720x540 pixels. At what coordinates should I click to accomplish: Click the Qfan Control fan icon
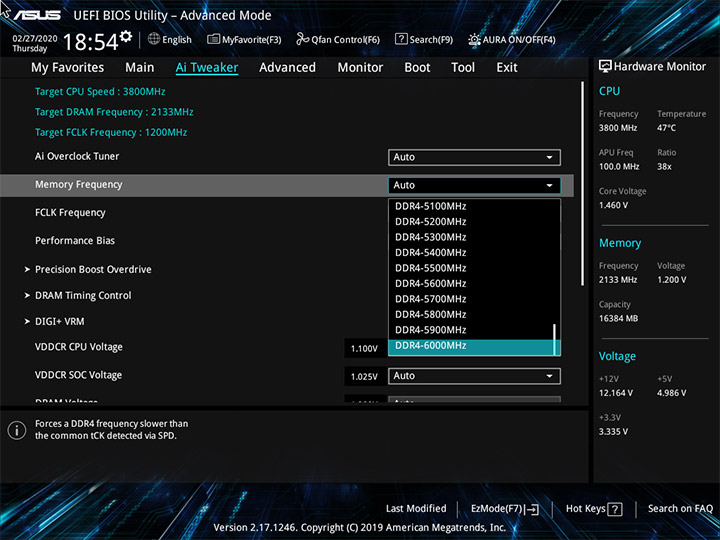click(302, 39)
